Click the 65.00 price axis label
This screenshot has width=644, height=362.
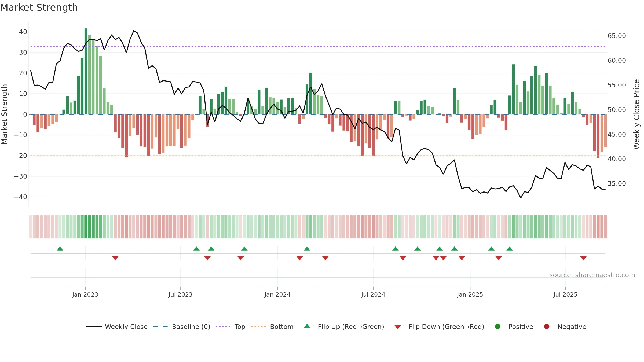click(617, 36)
